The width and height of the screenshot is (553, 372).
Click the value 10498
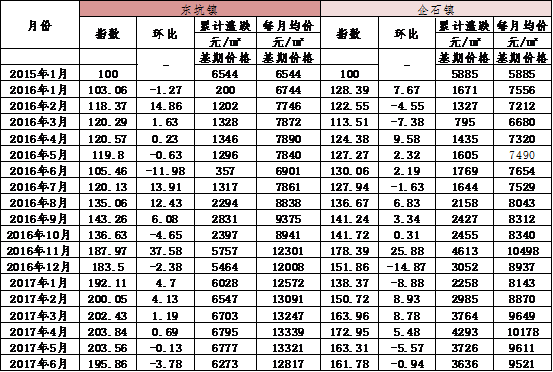click(523, 251)
